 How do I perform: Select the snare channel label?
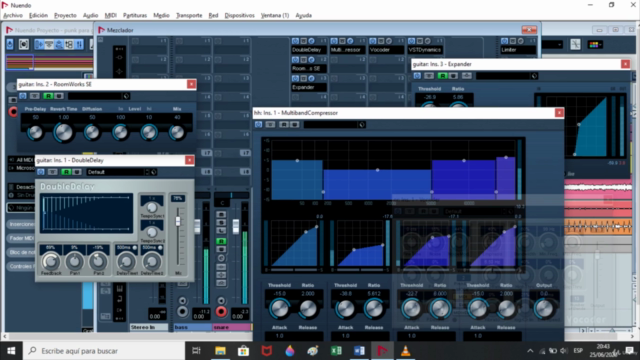click(231, 327)
